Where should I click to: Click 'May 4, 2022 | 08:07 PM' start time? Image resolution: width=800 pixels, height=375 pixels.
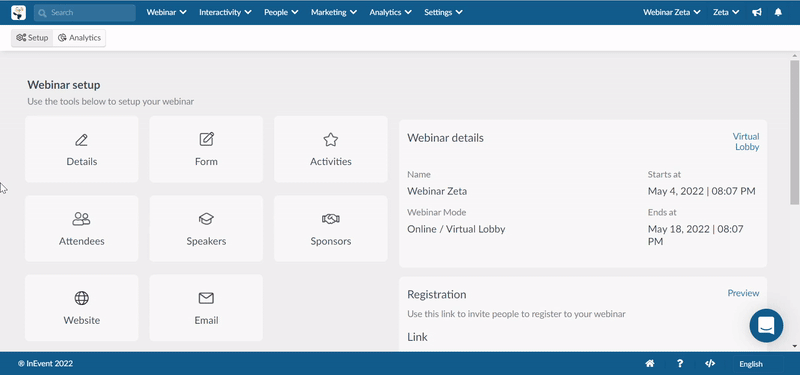point(702,191)
